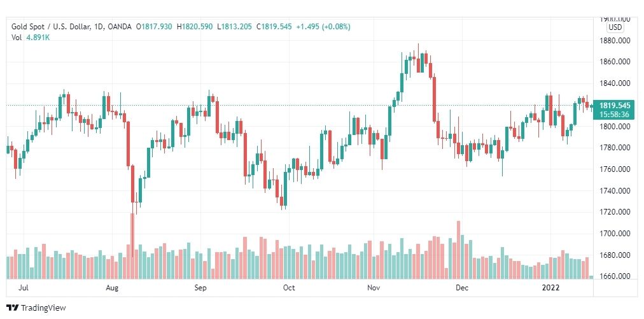Select the Jul label on time axis

click(x=24, y=288)
